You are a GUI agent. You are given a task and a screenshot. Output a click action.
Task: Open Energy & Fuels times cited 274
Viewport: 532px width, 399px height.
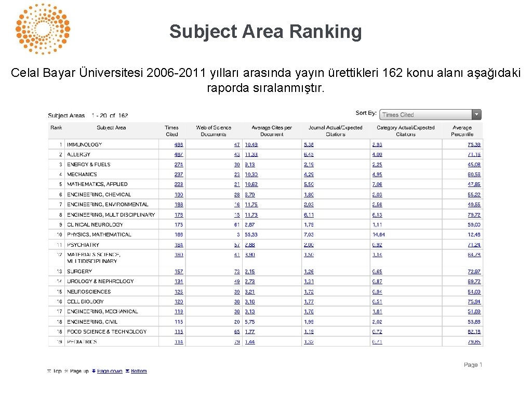click(179, 165)
